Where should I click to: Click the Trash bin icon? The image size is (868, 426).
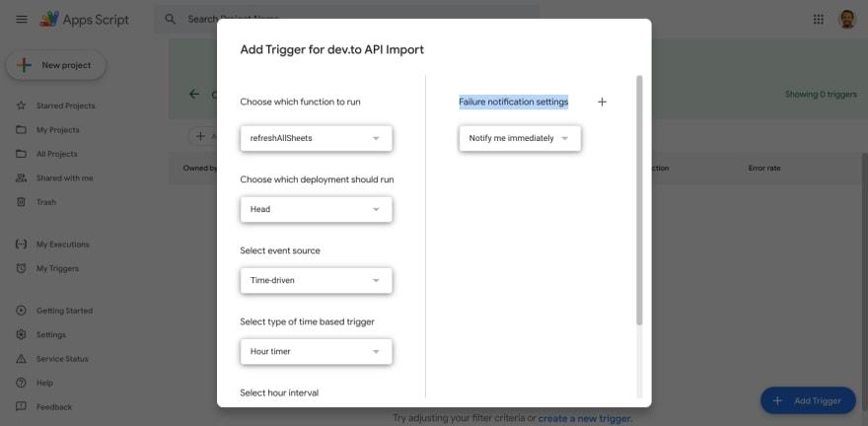click(21, 202)
